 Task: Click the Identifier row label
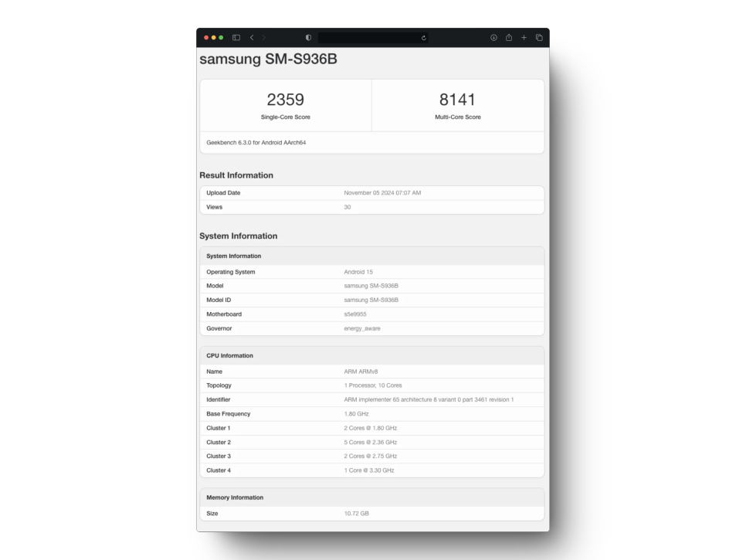[219, 399]
